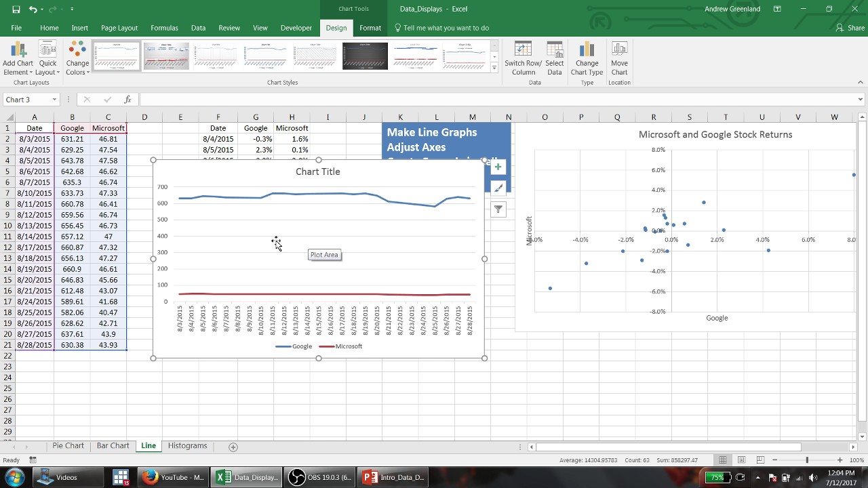This screenshot has width=868, height=488.
Task: Click Normal view icon in status bar
Action: 723,460
